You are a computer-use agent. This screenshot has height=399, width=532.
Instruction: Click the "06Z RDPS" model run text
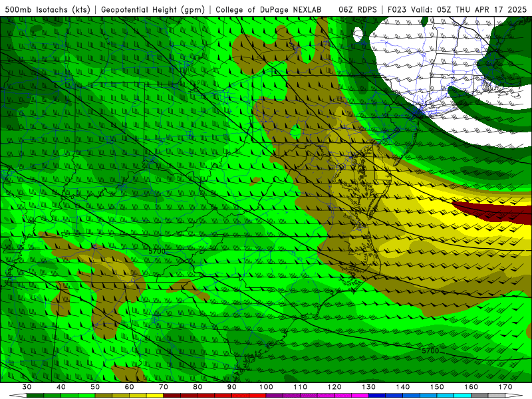tap(358, 10)
